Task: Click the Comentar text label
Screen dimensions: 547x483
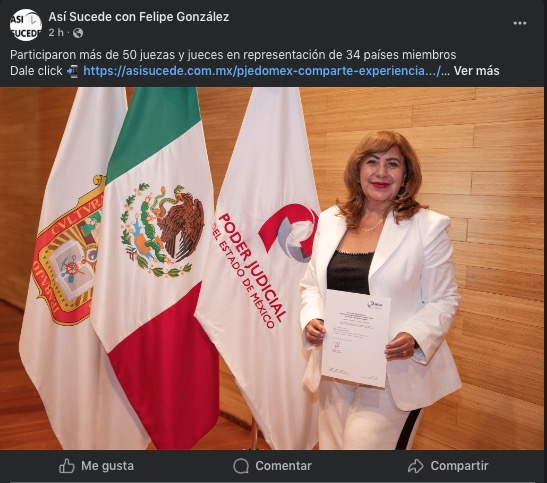Action: coord(283,466)
